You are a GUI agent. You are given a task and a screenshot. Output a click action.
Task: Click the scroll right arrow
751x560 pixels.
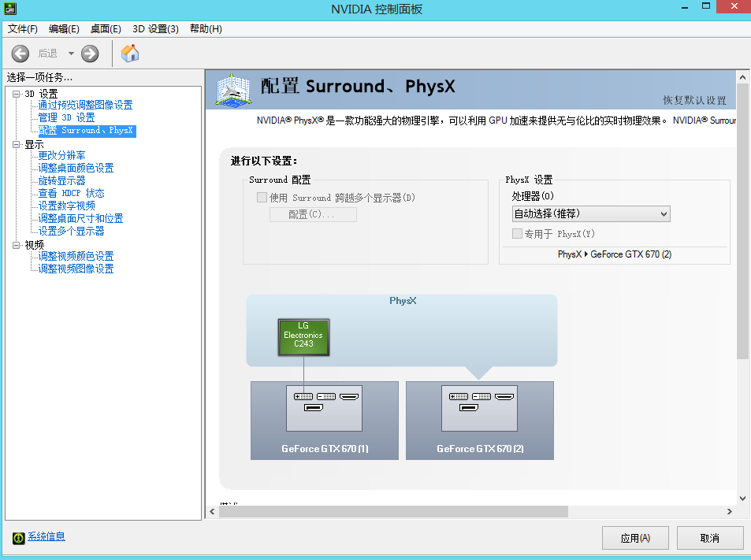[x=730, y=512]
